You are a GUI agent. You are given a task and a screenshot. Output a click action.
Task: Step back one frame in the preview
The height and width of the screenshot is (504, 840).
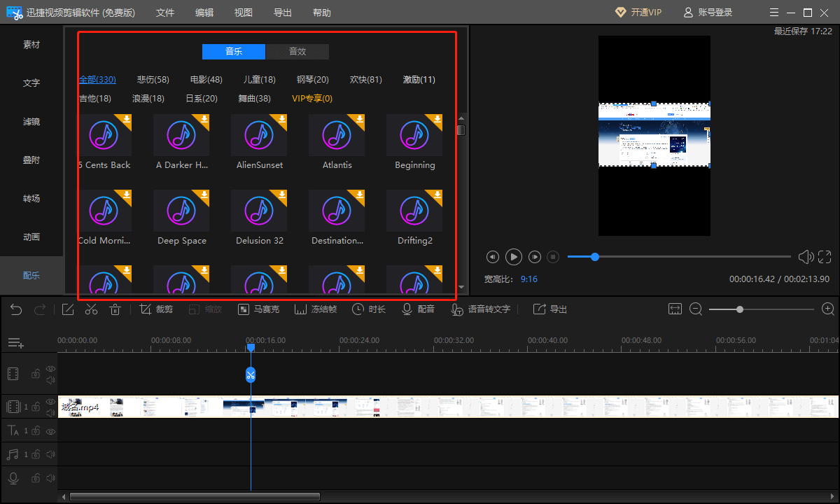click(493, 257)
